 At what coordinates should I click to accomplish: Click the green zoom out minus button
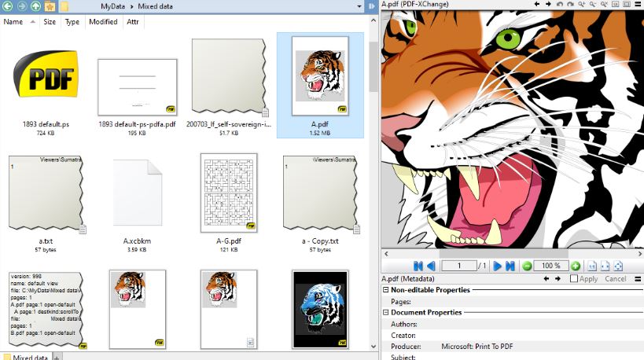(x=527, y=266)
